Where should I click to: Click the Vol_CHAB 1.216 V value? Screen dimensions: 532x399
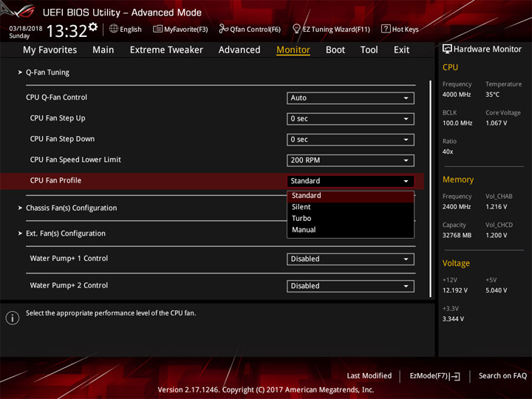[496, 207]
